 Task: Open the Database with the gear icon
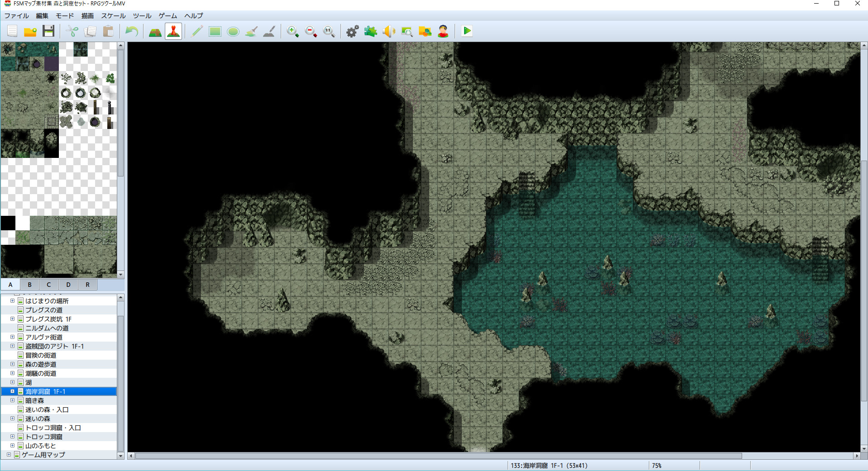tap(353, 31)
